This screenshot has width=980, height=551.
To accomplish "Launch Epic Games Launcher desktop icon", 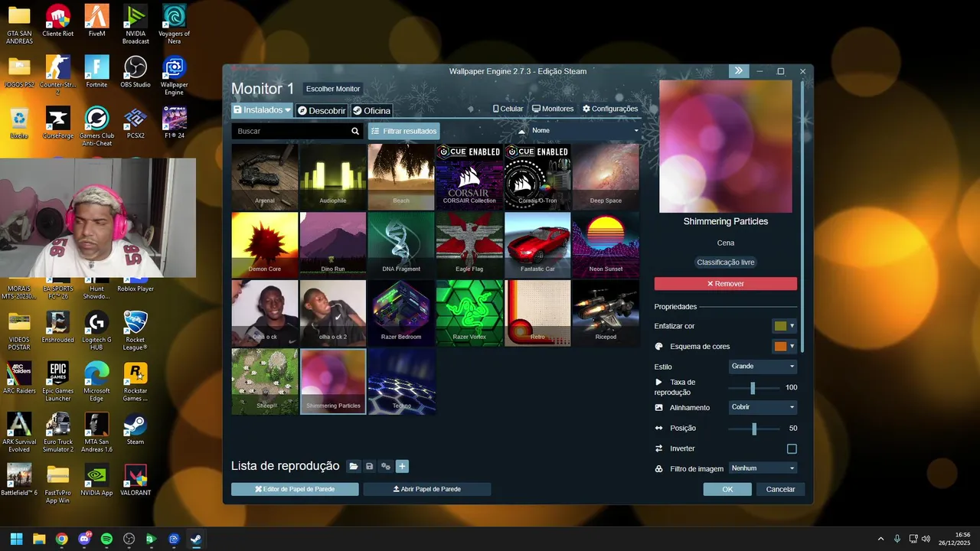I will (x=58, y=381).
